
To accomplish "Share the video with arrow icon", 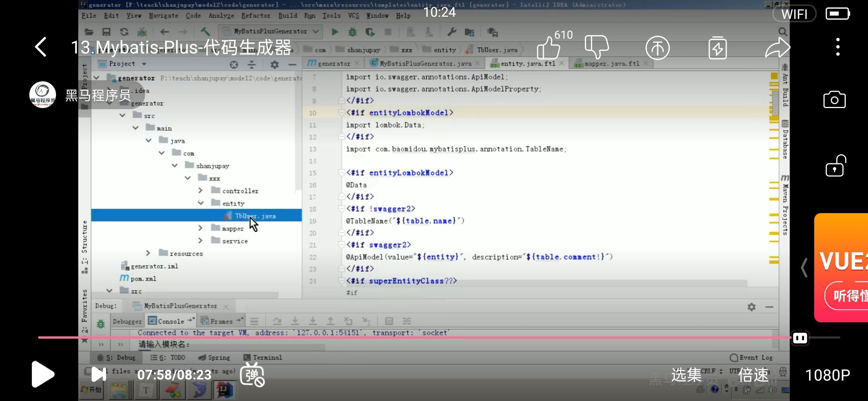I will [777, 48].
